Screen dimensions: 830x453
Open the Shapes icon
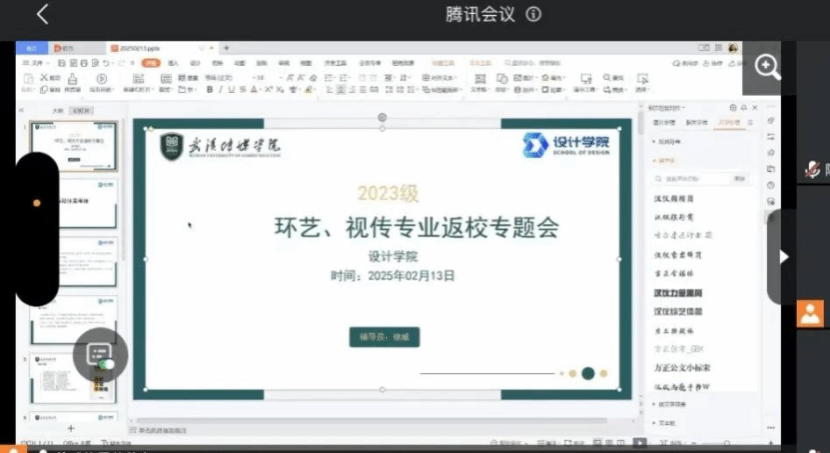point(502,79)
